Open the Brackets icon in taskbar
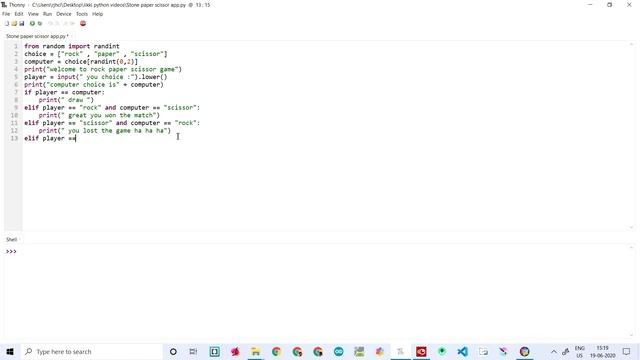Image resolution: width=640 pixels, height=360 pixels. coord(214,351)
